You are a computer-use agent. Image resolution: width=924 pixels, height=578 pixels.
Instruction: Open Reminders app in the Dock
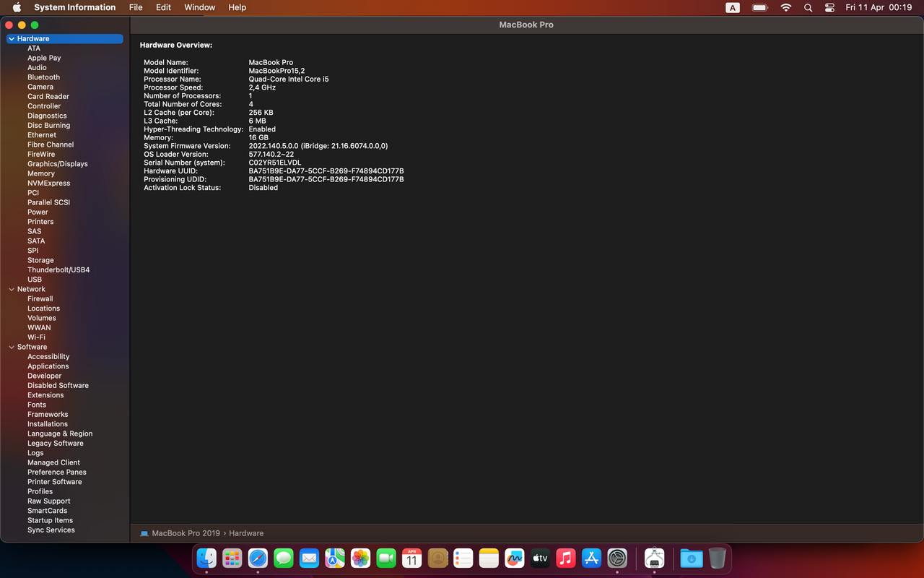pyautogui.click(x=463, y=558)
